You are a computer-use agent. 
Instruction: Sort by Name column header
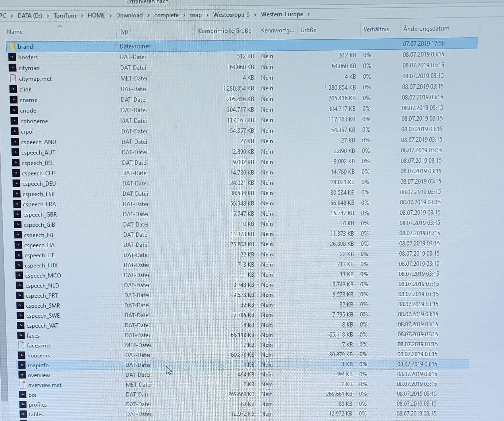pos(15,32)
